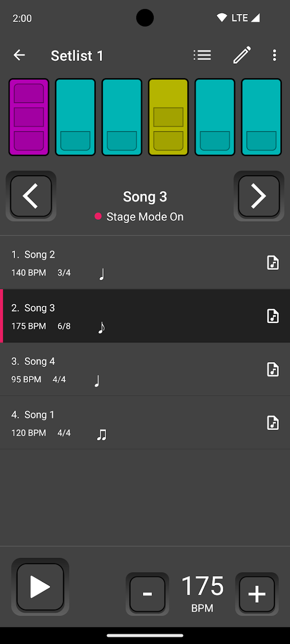
Task: Go to the previous song
Action: 31,196
